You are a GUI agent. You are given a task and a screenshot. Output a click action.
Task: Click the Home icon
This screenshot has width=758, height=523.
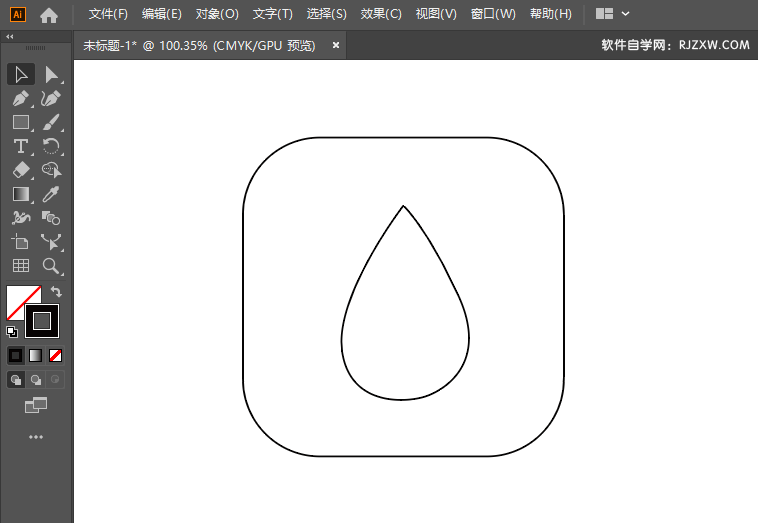(x=49, y=15)
